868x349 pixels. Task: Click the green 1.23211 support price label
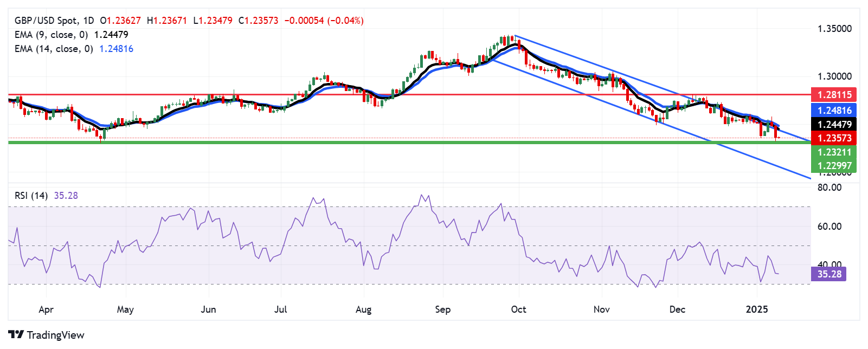834,152
